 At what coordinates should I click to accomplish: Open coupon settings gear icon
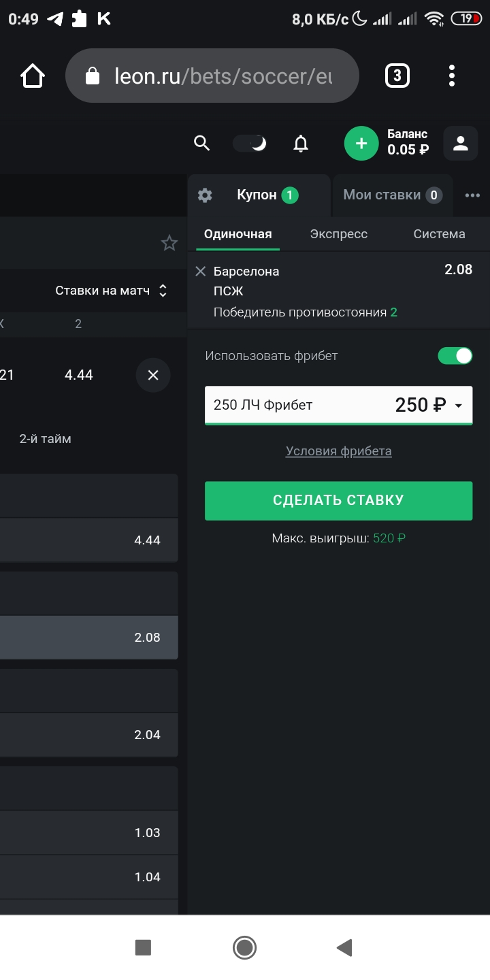click(205, 195)
